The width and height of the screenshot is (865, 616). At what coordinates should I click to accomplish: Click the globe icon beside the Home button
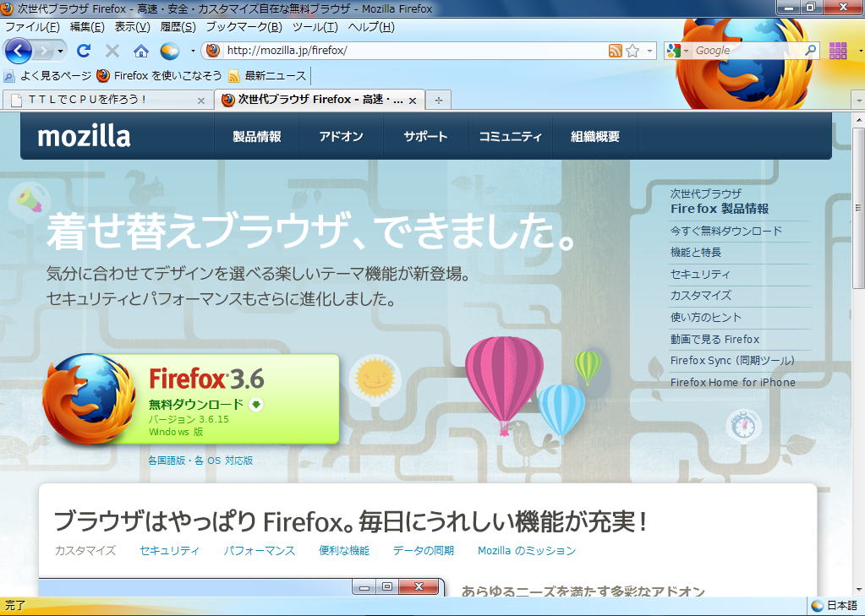[170, 52]
